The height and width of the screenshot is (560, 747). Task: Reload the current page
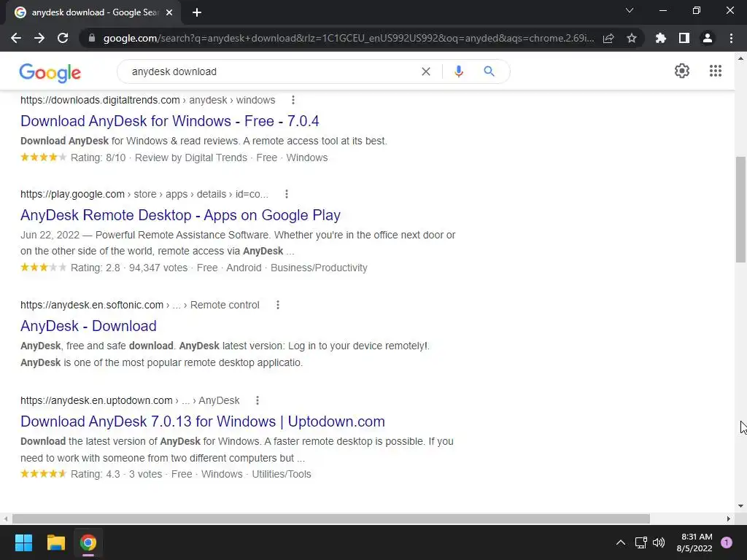coord(63,38)
